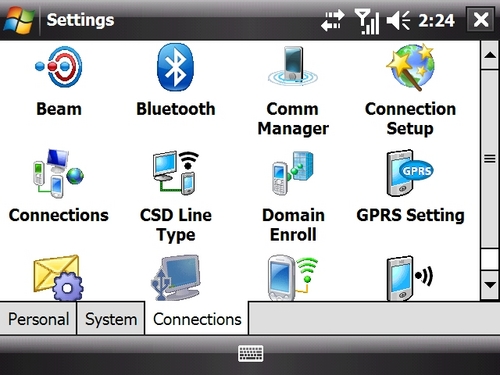Open the USB to PC monitor icon

175,278
